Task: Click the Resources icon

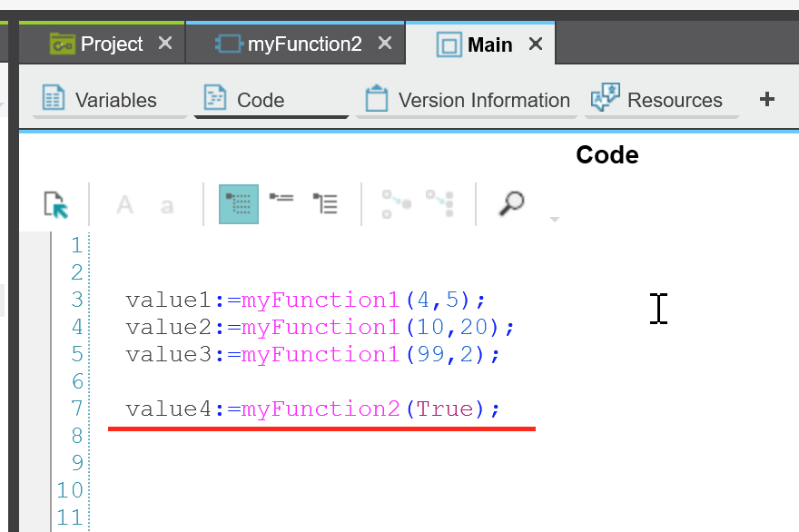Action: (606, 97)
